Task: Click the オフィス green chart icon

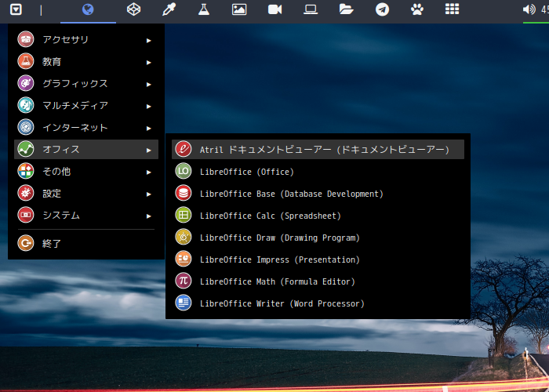Action: 26,149
